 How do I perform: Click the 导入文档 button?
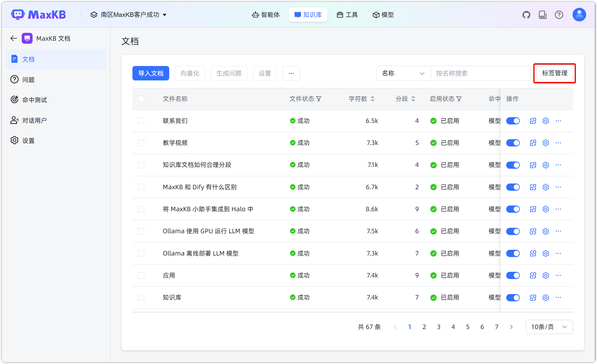click(x=151, y=73)
